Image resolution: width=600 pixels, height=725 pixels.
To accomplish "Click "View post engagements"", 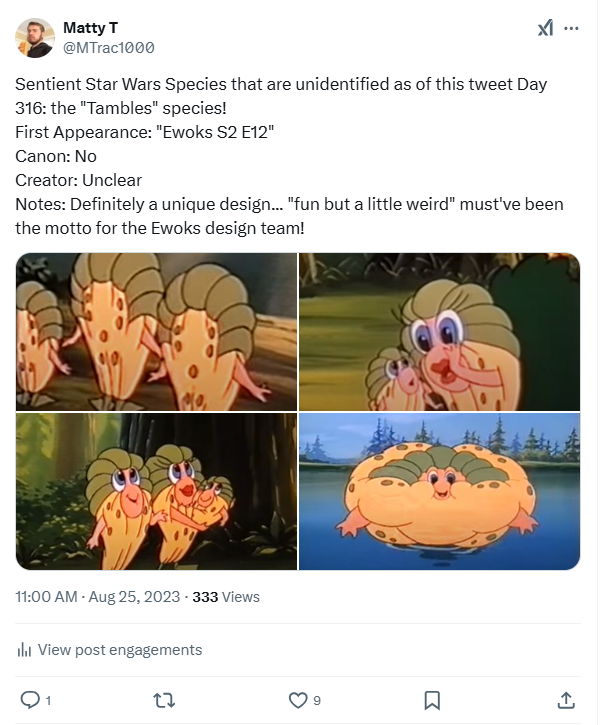I will (120, 650).
